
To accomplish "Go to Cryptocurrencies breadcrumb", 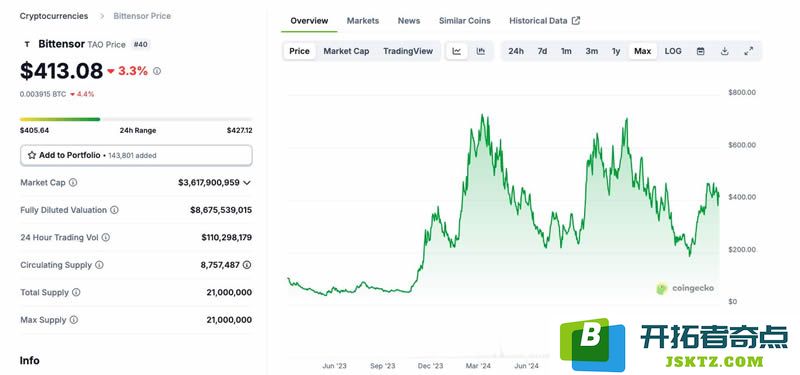I will pyautogui.click(x=54, y=16).
